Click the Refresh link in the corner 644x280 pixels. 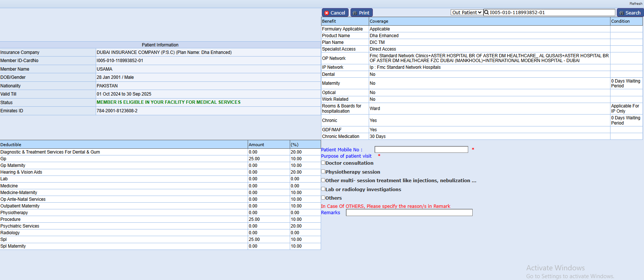click(635, 3)
